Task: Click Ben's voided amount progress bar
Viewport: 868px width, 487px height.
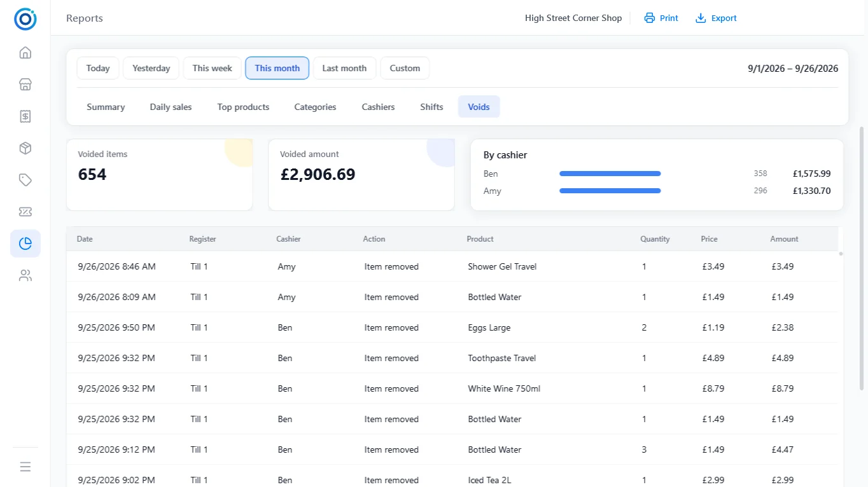Action: 610,174
